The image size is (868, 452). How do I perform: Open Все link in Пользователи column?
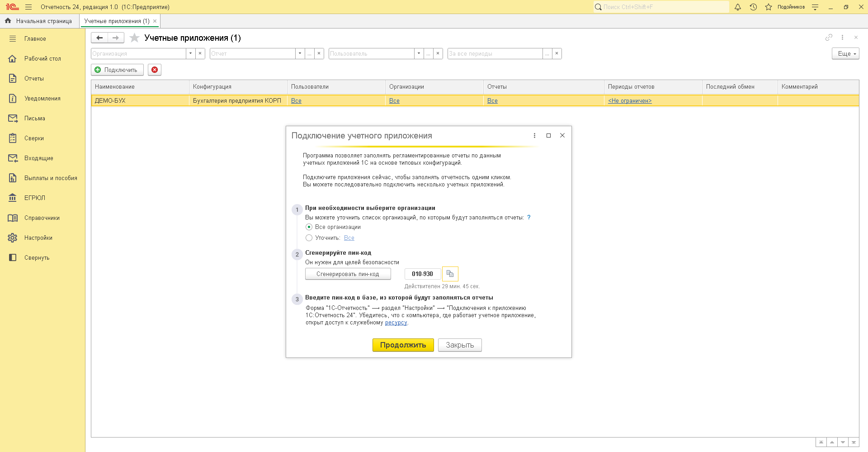[296, 101]
